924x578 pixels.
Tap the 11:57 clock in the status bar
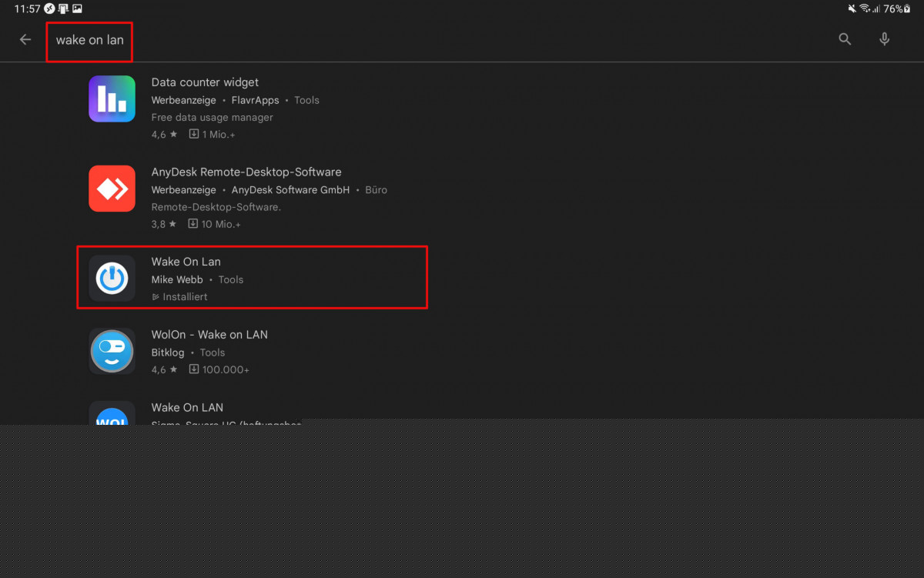pyautogui.click(x=27, y=8)
